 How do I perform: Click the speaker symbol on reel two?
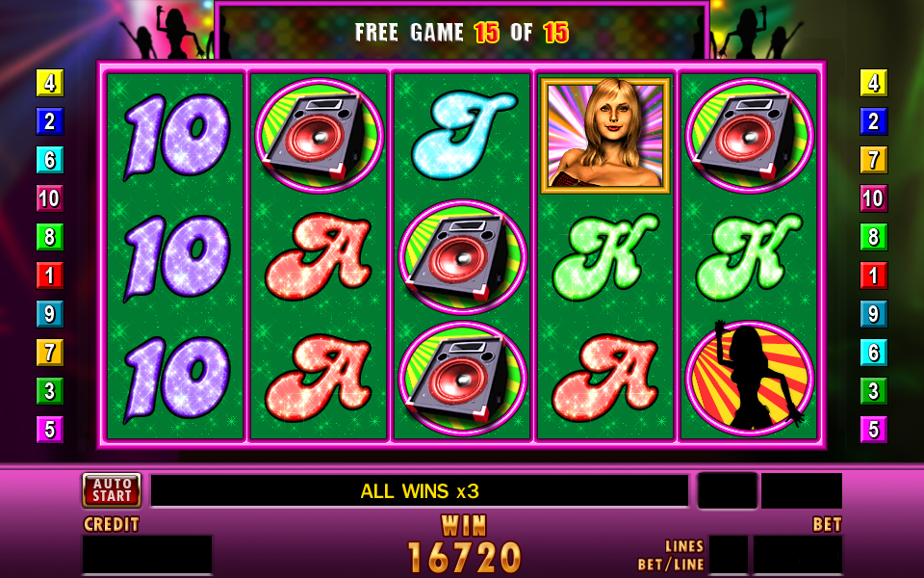pos(319,136)
